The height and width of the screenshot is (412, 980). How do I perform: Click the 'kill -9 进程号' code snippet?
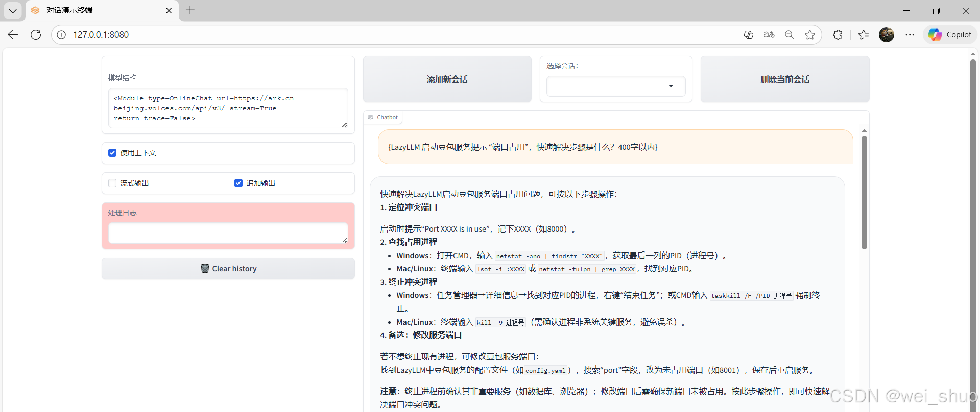click(500, 322)
